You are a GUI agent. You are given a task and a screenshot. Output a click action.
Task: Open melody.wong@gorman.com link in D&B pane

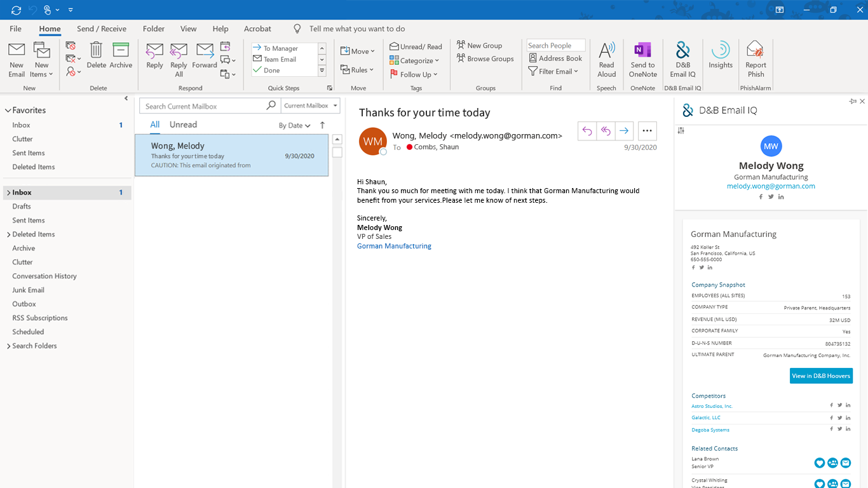point(771,186)
